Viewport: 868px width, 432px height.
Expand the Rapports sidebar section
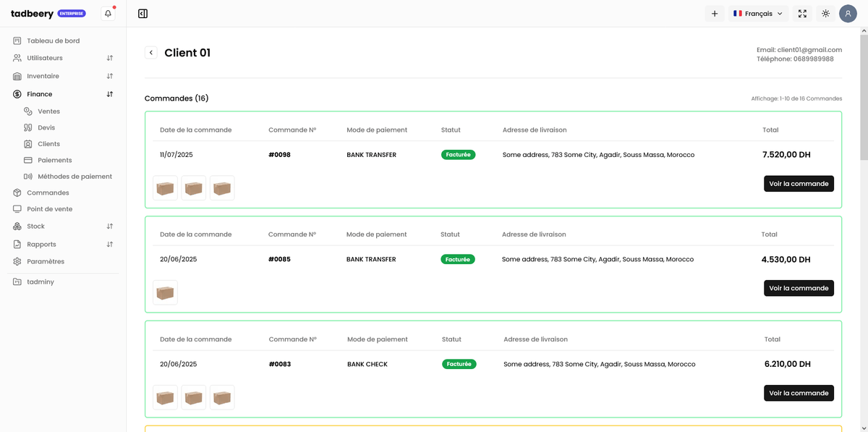click(x=110, y=245)
